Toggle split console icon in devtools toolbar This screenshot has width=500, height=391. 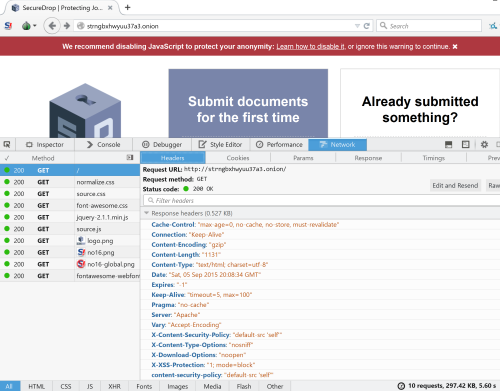(449, 144)
